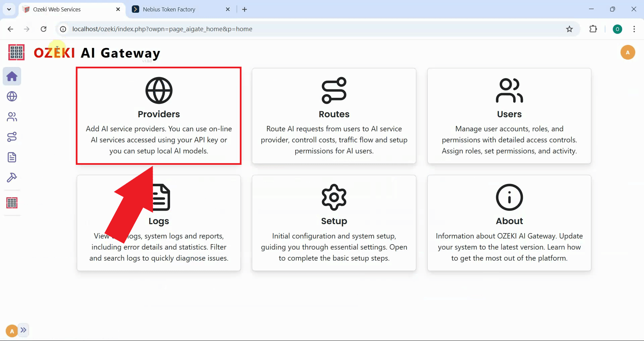644x341 pixels.
Task: Bookmark the page using the star icon
Action: click(569, 29)
